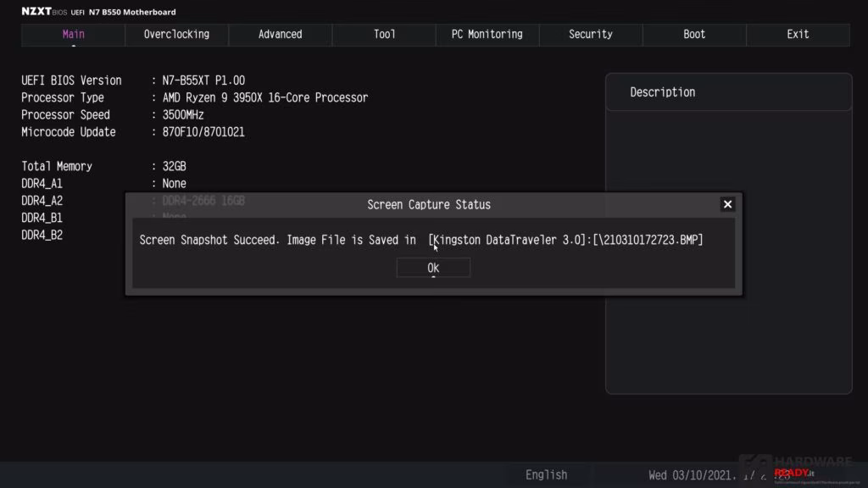Click the Description panel header

pos(728,92)
